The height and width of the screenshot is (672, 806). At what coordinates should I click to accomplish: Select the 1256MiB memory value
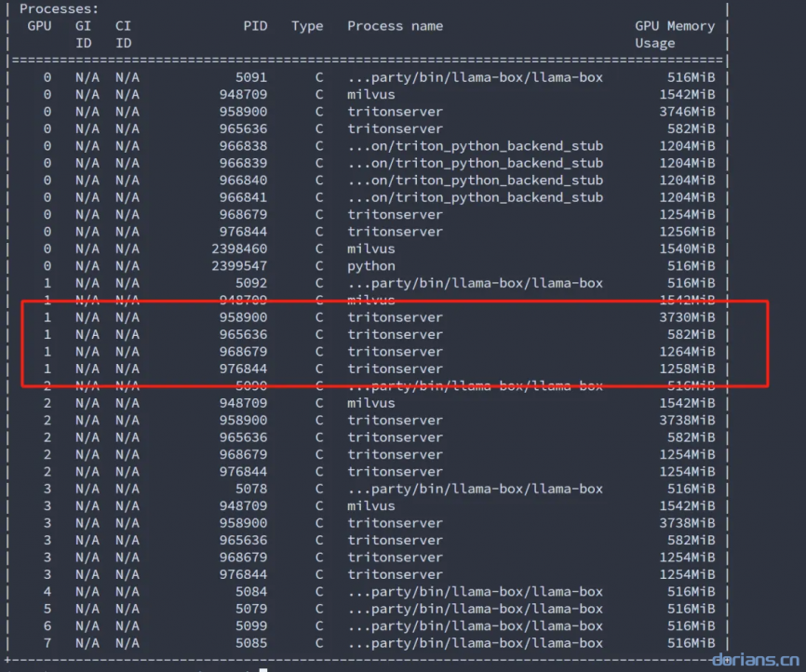(687, 232)
